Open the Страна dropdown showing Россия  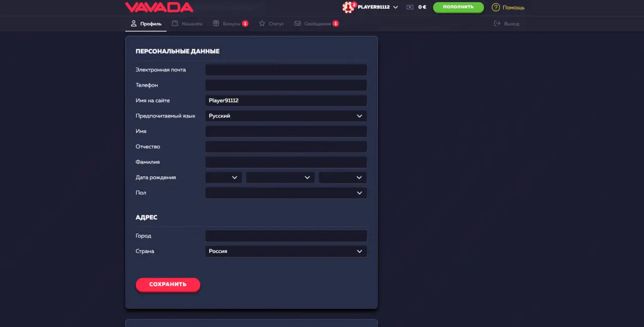[x=286, y=251]
